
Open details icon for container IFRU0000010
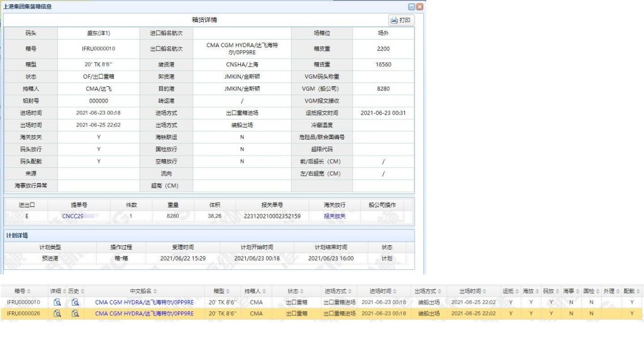(57, 303)
